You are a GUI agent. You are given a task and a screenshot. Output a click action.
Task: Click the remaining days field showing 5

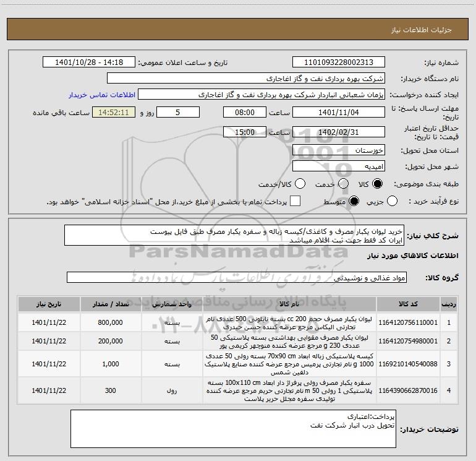point(178,113)
